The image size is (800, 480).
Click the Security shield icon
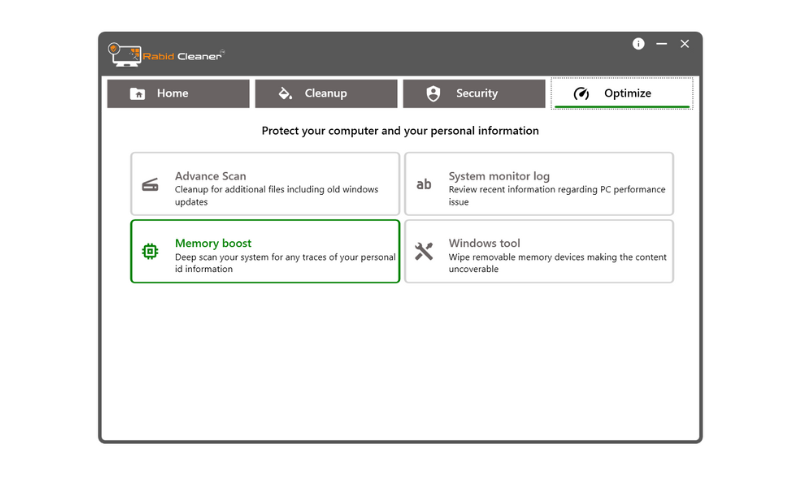coord(433,93)
